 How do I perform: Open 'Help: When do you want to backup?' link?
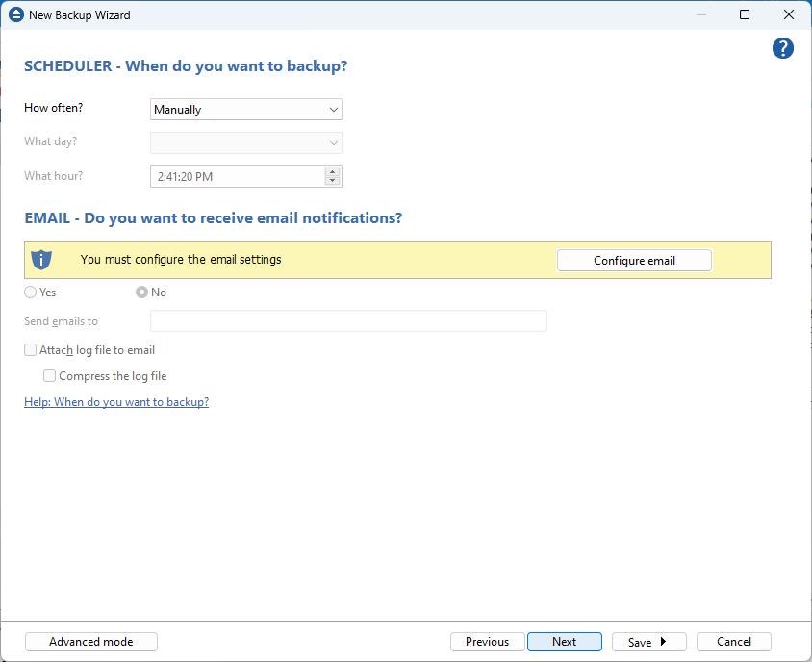(116, 402)
